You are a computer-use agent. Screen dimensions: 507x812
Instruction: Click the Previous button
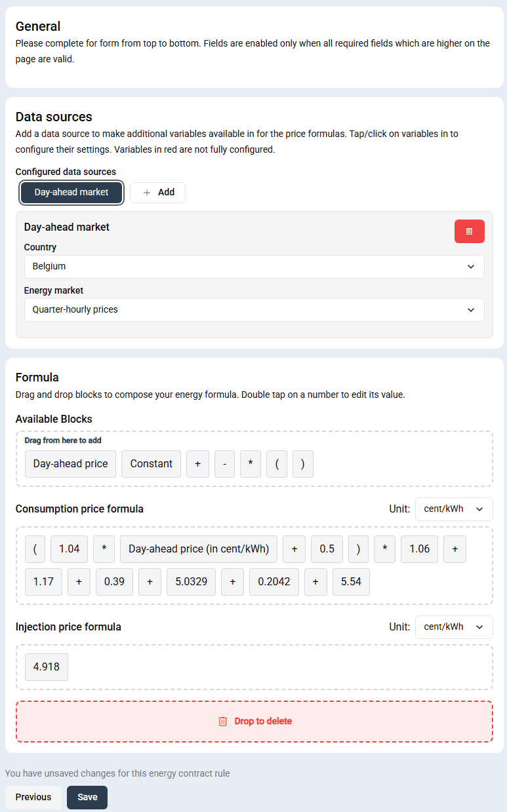point(33,797)
